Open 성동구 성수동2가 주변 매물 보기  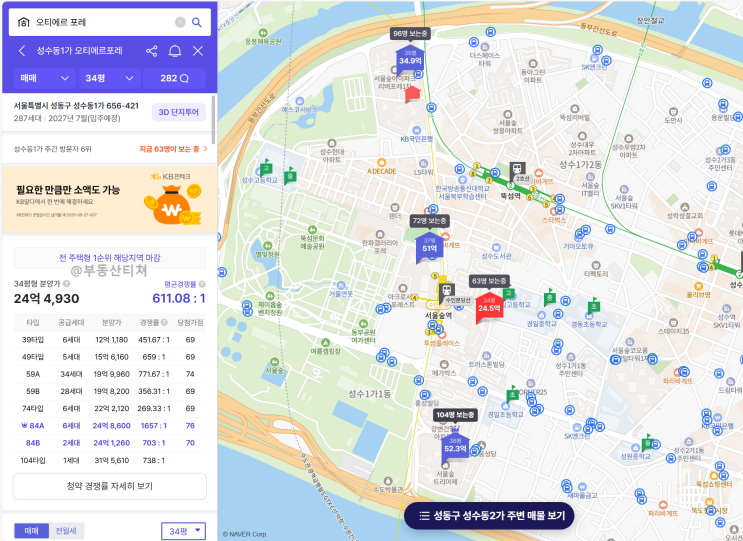click(x=489, y=515)
